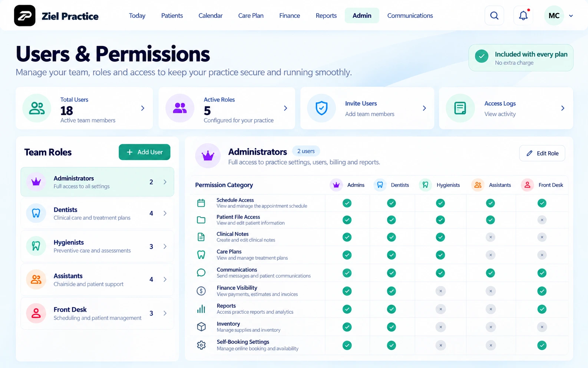Toggle Clinical Notes permission for Assistants
The height and width of the screenshot is (368, 588).
490,237
